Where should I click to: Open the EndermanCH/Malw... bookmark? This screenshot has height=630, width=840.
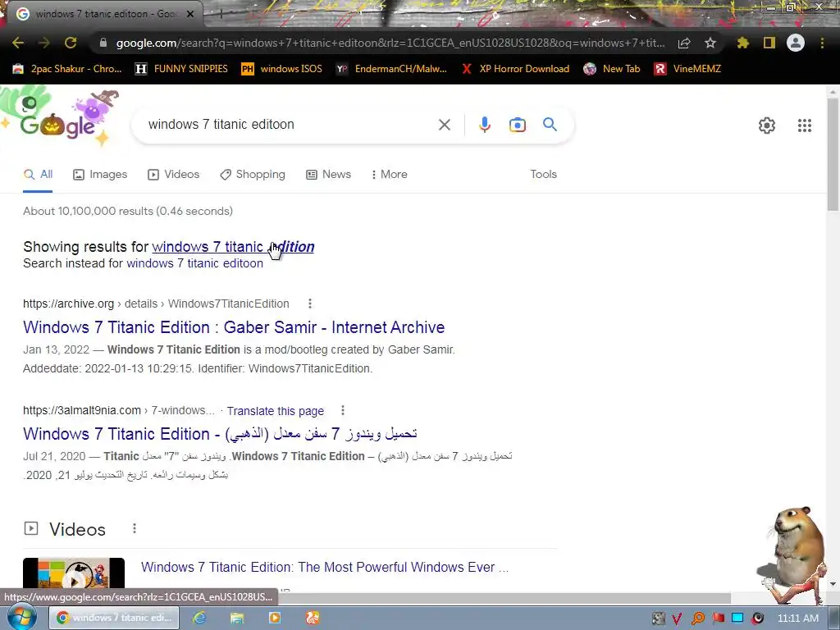391,69
